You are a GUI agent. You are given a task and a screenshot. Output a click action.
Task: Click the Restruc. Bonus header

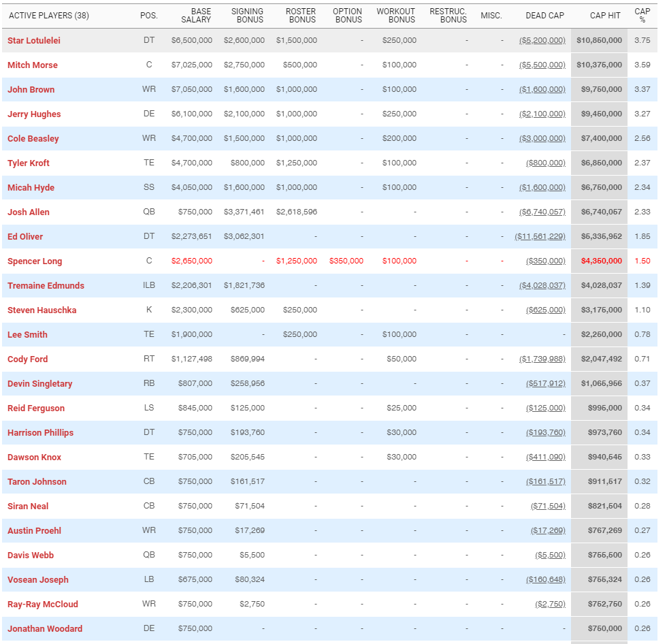449,16
